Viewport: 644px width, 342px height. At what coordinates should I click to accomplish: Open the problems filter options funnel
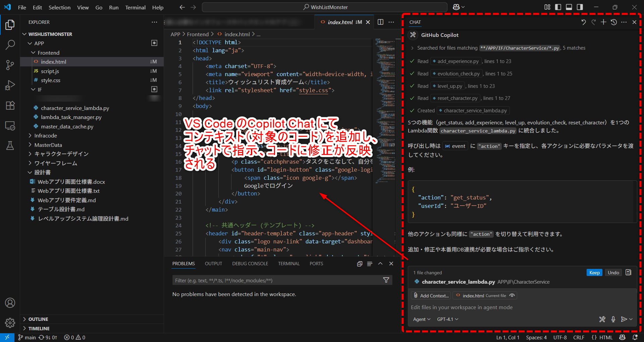[x=386, y=280]
